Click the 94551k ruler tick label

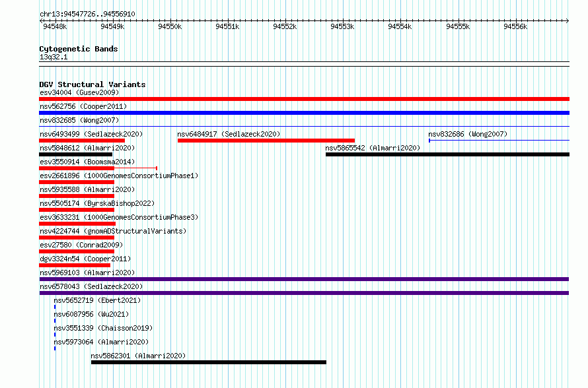[227, 26]
